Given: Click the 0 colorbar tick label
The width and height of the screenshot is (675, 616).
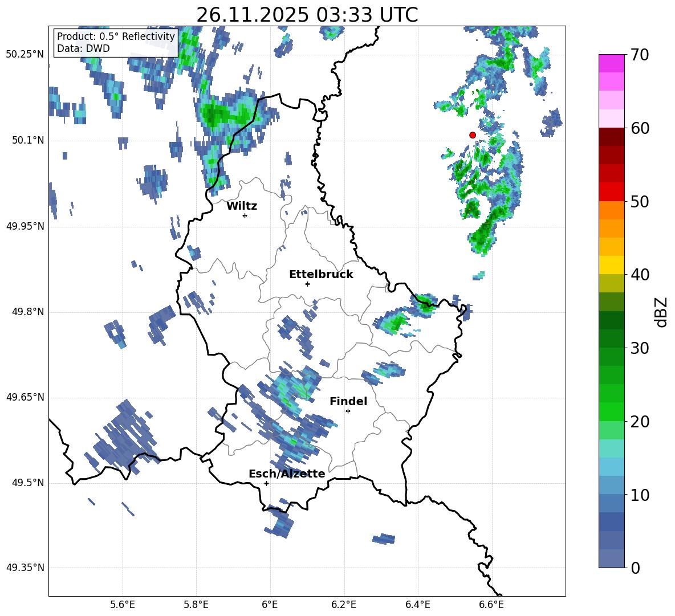Looking at the screenshot, I should pyautogui.click(x=636, y=568).
